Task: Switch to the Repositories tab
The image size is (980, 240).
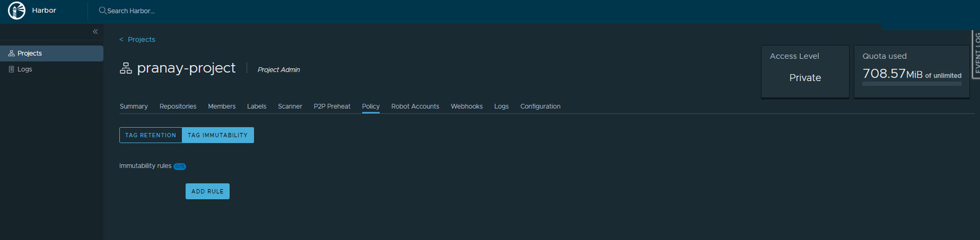Action: (x=178, y=107)
